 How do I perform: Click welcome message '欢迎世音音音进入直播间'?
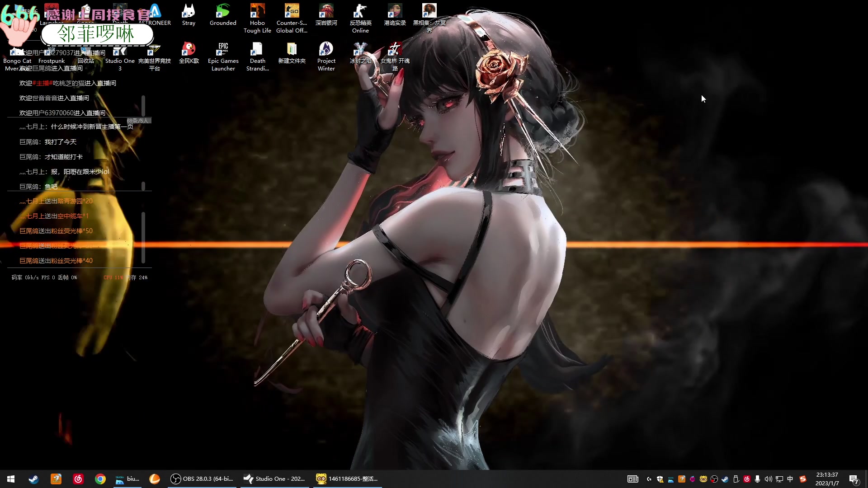tap(54, 98)
